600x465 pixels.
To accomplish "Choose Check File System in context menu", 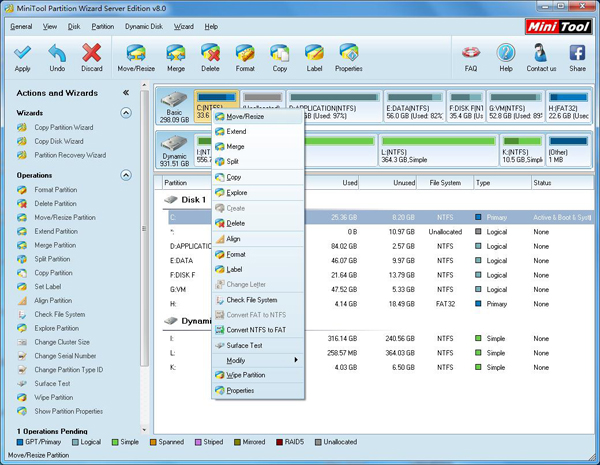I will [258, 300].
